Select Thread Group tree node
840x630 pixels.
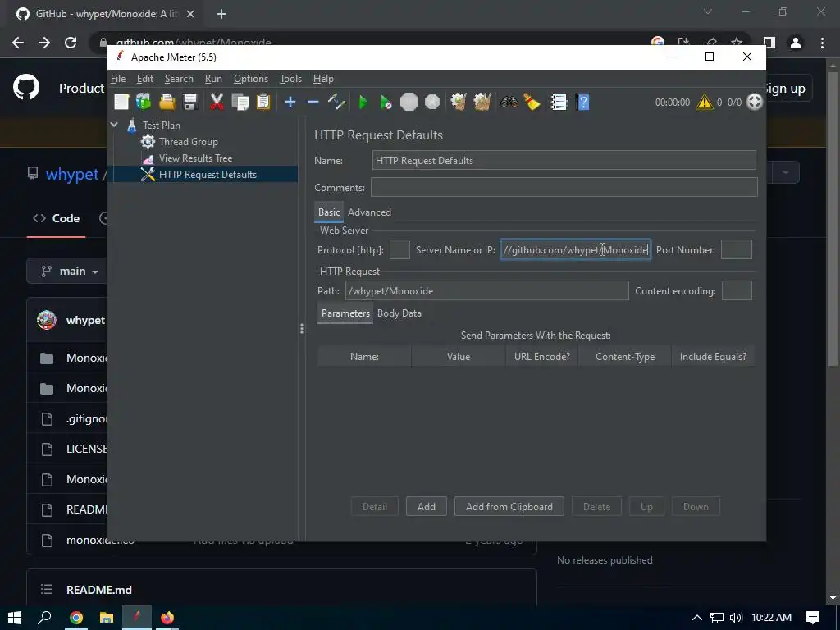click(x=188, y=142)
